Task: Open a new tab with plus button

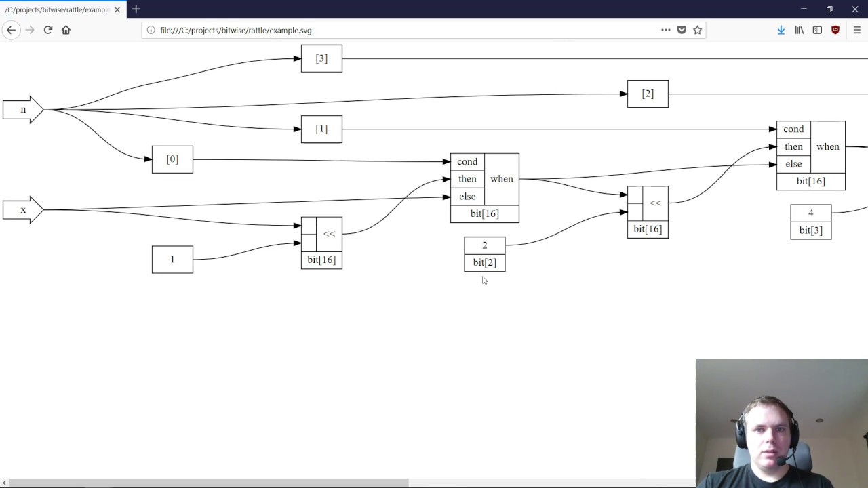Action: [x=136, y=9]
